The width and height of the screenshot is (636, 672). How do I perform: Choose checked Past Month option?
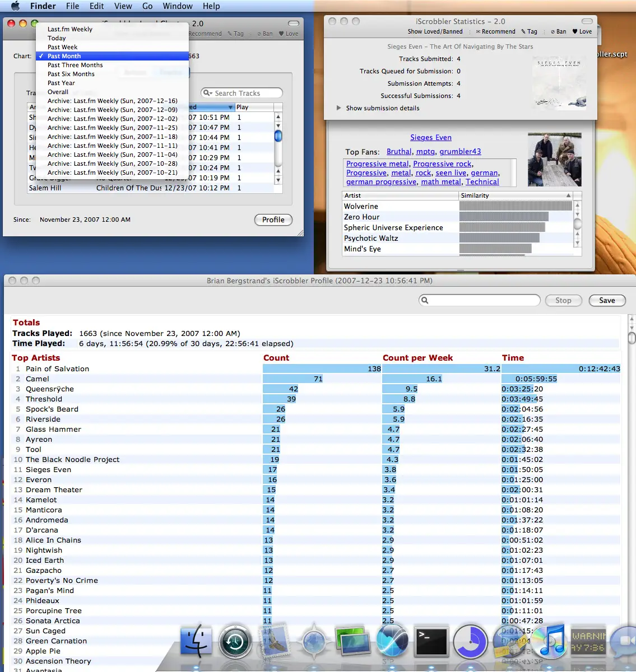pos(112,56)
